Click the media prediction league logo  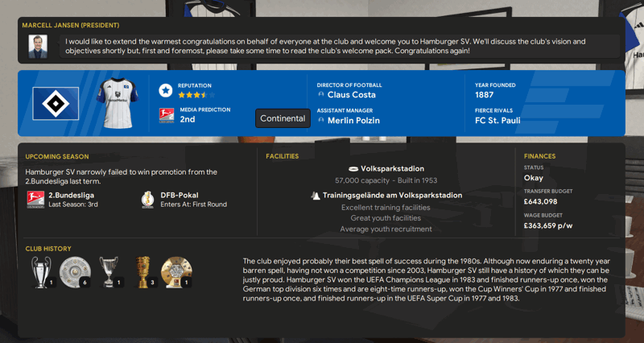167,115
